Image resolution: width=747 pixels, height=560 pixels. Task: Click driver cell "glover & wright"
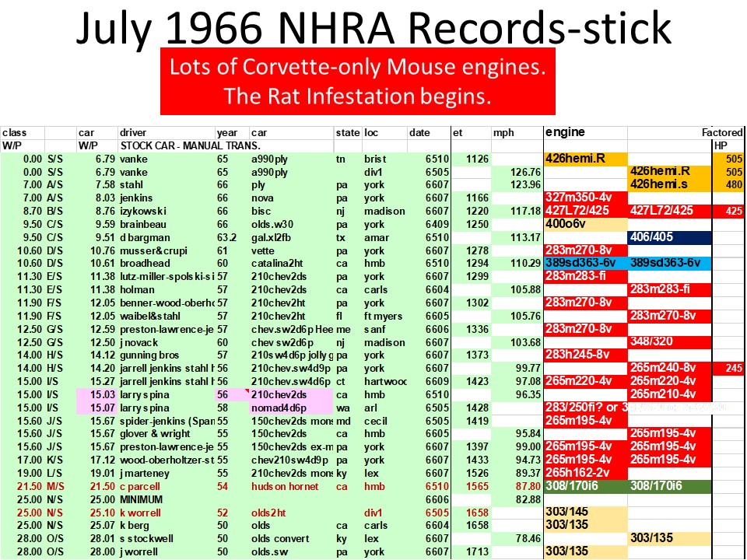click(155, 434)
